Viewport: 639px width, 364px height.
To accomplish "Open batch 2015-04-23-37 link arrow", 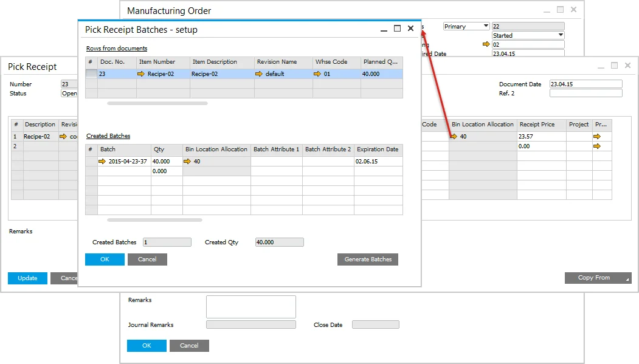I will pyautogui.click(x=102, y=162).
